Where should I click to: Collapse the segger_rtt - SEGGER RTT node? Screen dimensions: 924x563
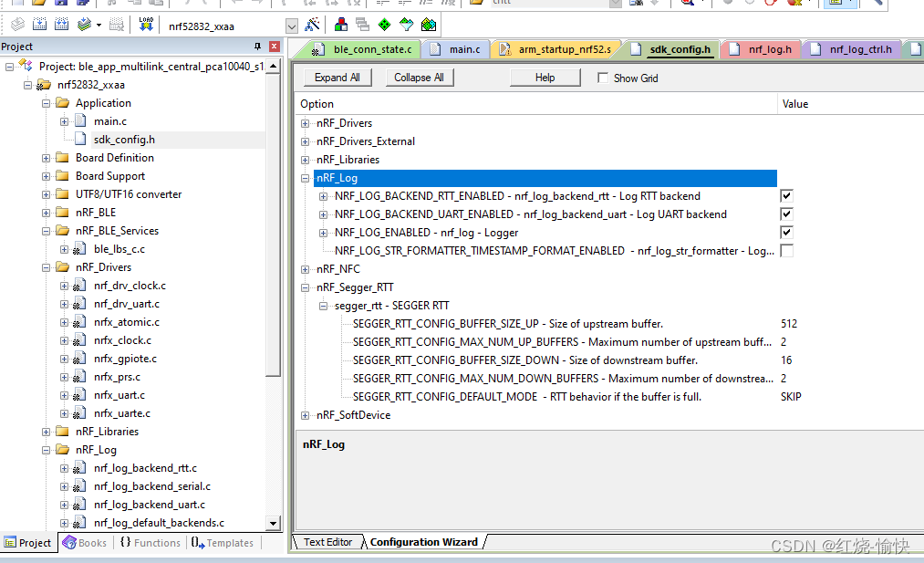point(324,306)
